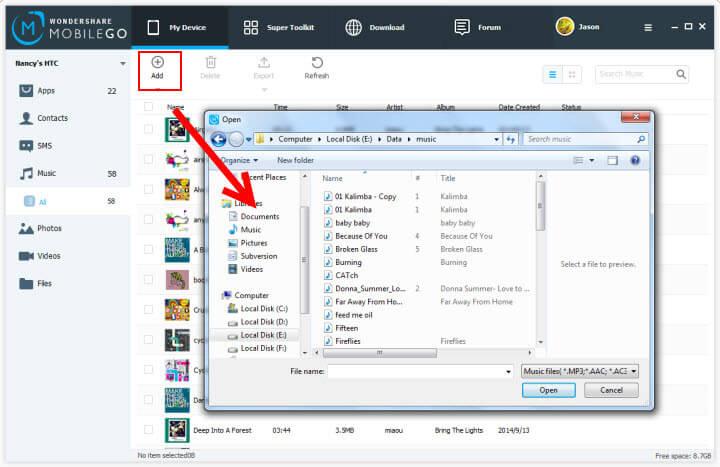Open the Music files type dropdown

point(580,371)
